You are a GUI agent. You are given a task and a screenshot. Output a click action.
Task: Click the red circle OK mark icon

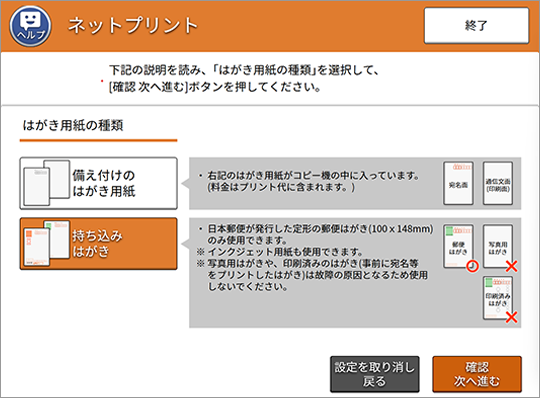click(473, 266)
